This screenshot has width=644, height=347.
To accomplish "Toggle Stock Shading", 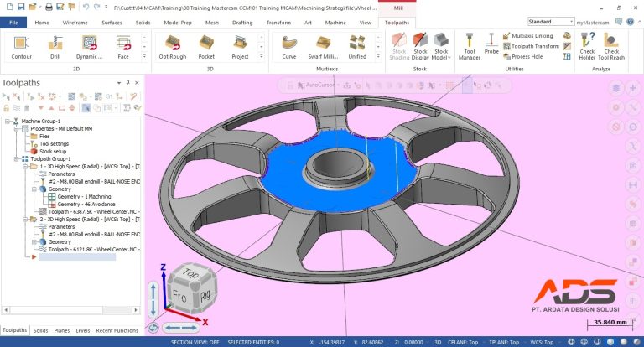I will pos(399,46).
